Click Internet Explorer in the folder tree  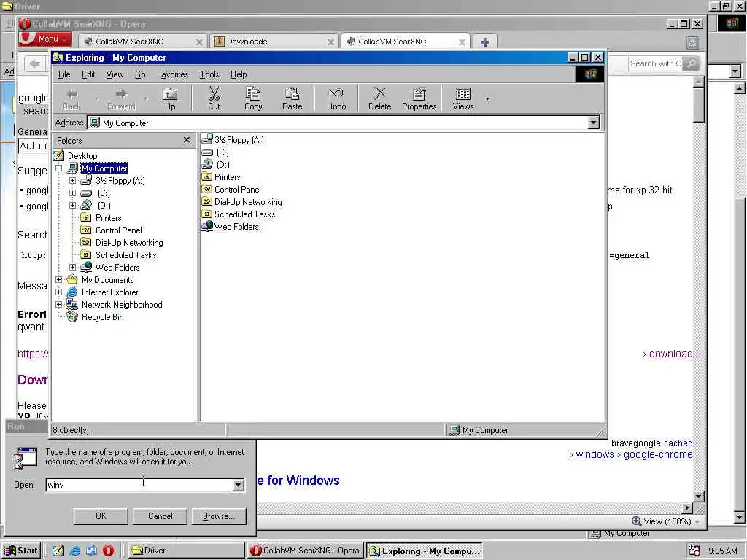[102, 292]
